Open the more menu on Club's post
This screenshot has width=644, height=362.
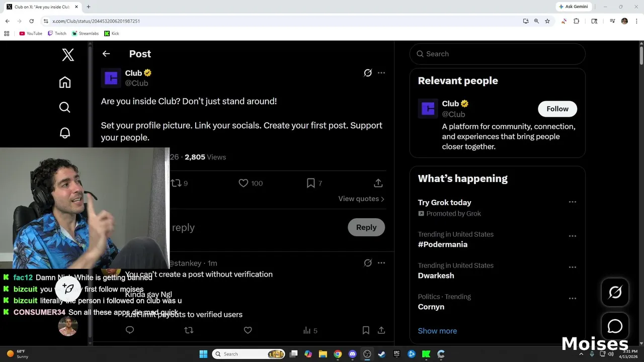point(381,73)
